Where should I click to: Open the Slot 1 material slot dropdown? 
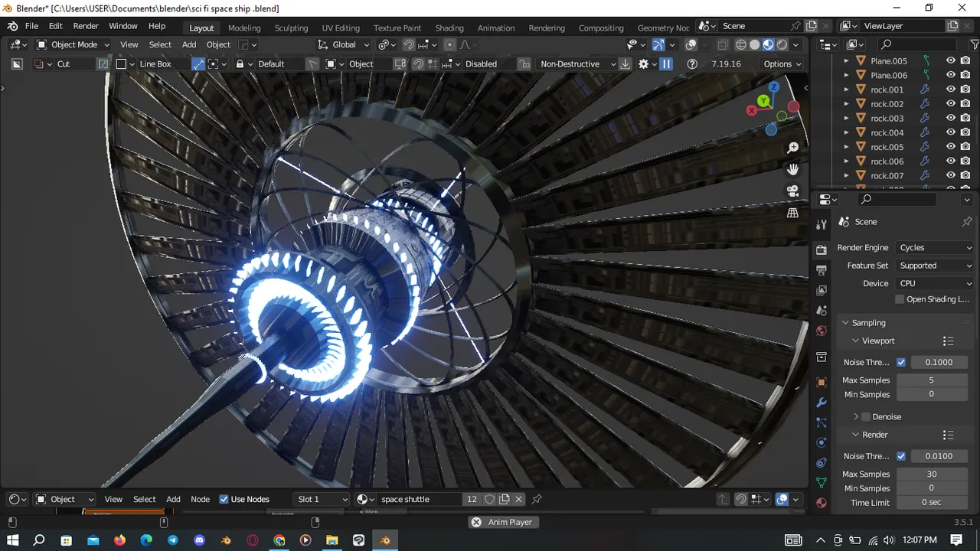point(322,499)
